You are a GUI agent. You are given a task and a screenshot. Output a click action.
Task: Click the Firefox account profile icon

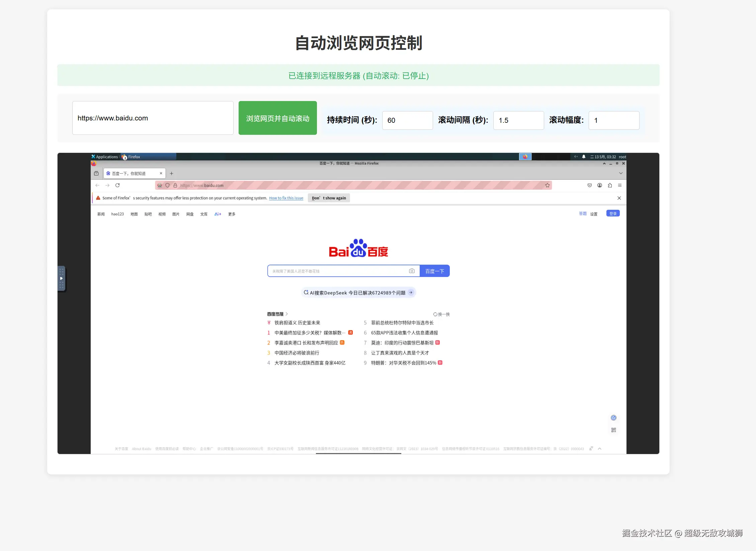(x=600, y=185)
